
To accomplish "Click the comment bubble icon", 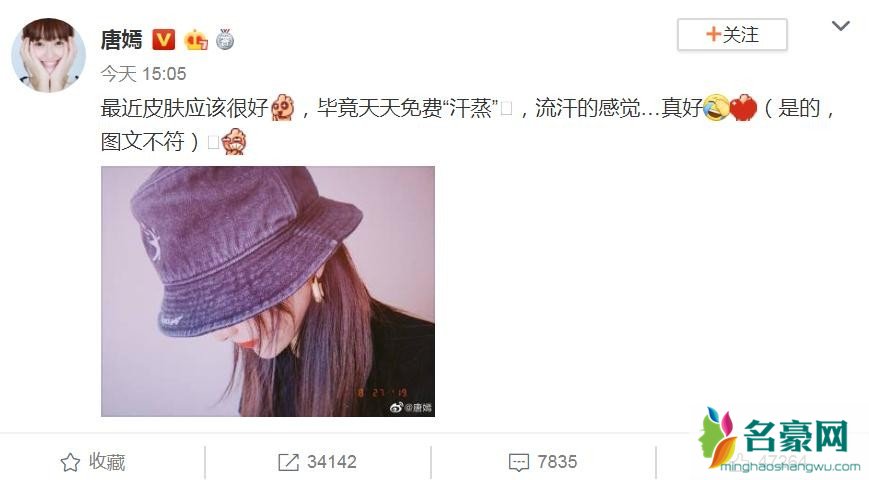I will pos(519,462).
